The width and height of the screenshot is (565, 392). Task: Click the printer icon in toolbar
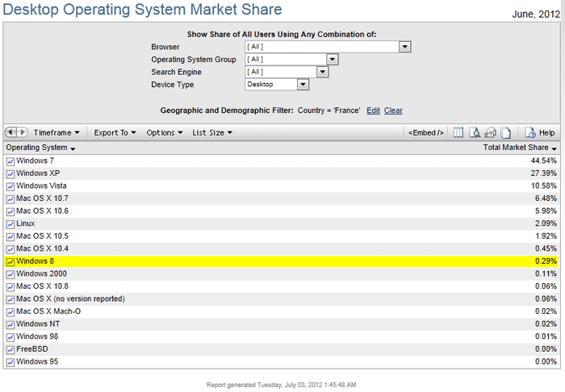coord(490,133)
